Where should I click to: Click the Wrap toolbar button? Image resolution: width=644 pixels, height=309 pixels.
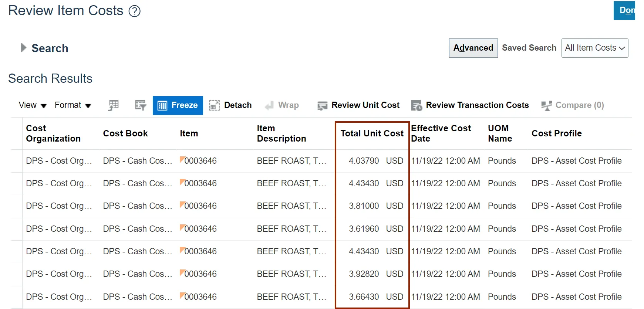[x=282, y=105]
